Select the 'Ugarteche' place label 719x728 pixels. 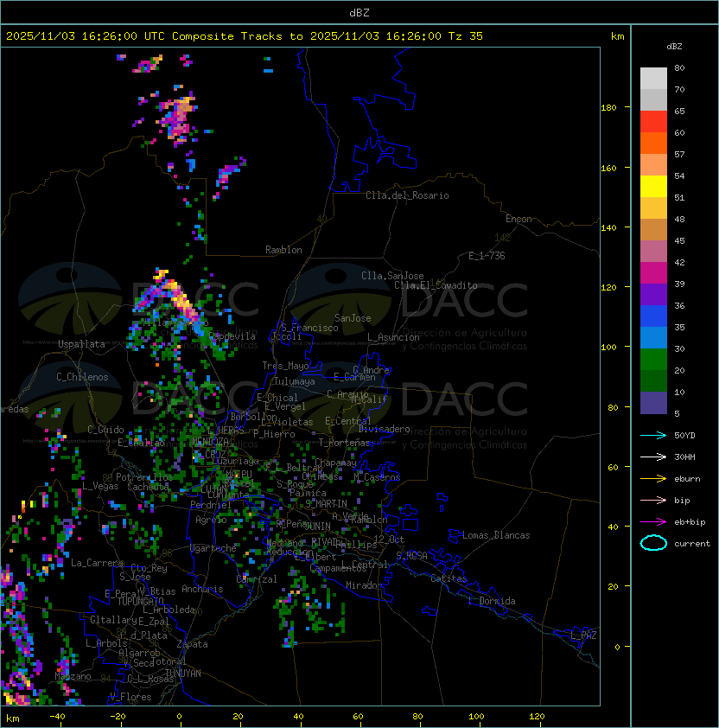[213, 548]
